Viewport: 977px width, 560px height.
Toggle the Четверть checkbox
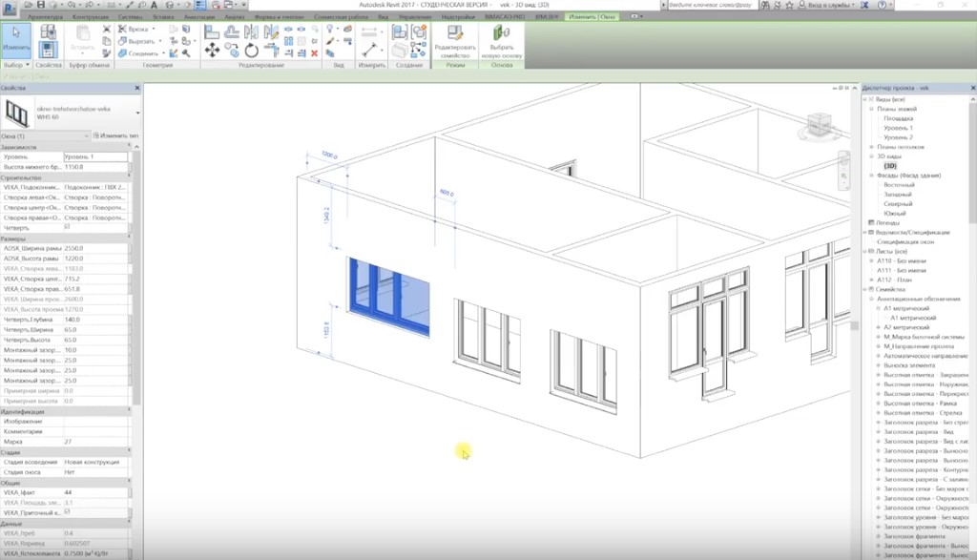point(67,227)
